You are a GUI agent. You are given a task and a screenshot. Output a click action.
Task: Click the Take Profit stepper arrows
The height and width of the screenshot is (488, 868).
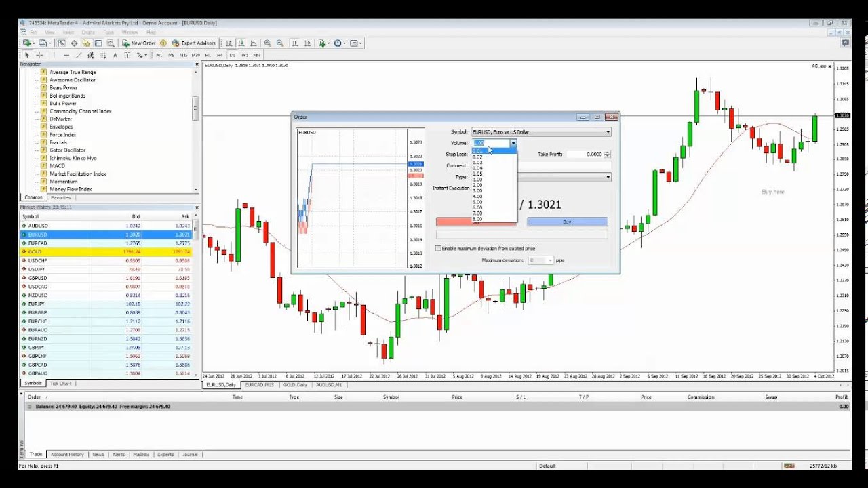608,154
